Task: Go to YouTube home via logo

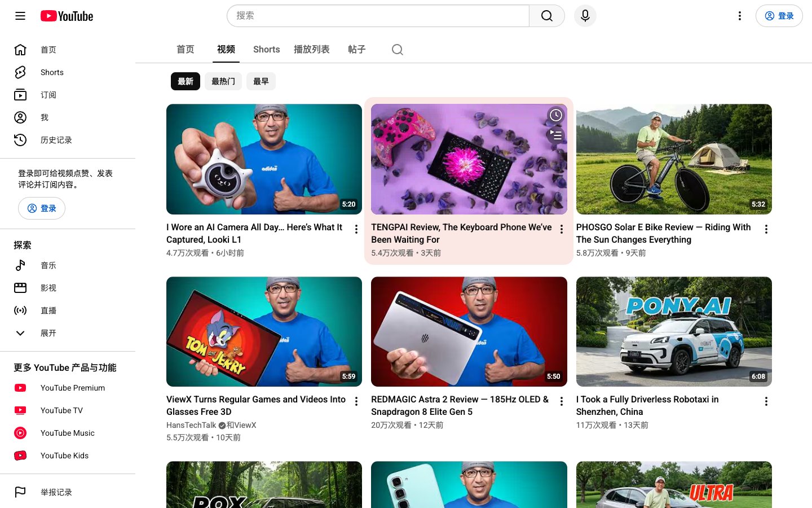Action: (x=67, y=16)
